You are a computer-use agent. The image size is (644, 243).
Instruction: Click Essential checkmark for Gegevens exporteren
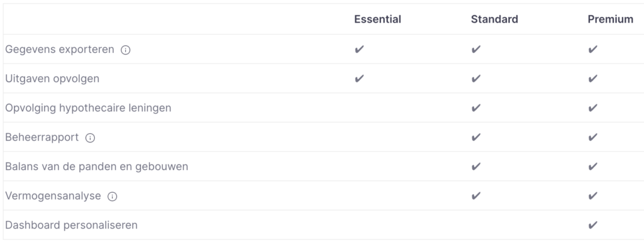359,49
